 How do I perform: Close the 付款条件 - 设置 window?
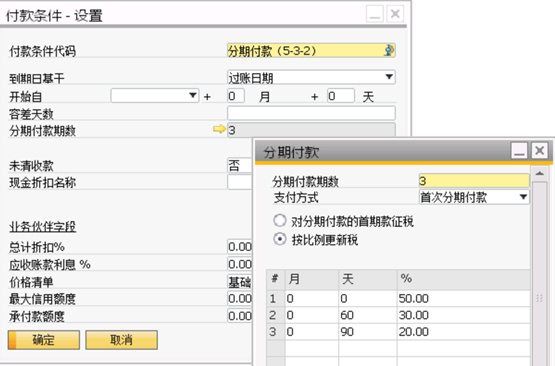click(395, 14)
